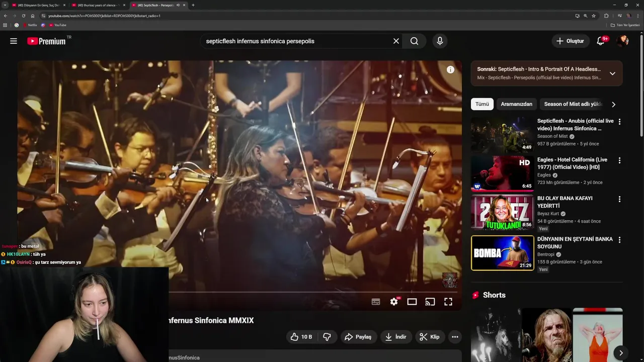
Task: Create a clip with Klip button
Action: 430,337
